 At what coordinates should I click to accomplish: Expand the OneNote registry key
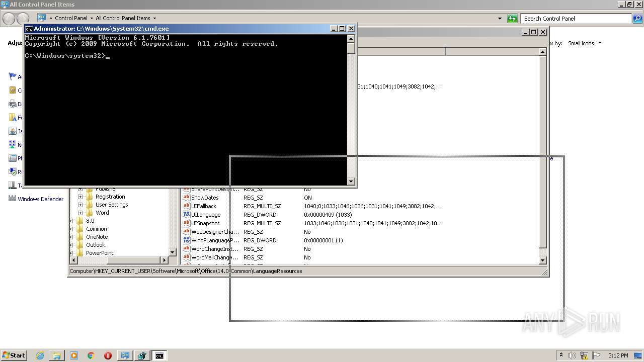point(71,237)
